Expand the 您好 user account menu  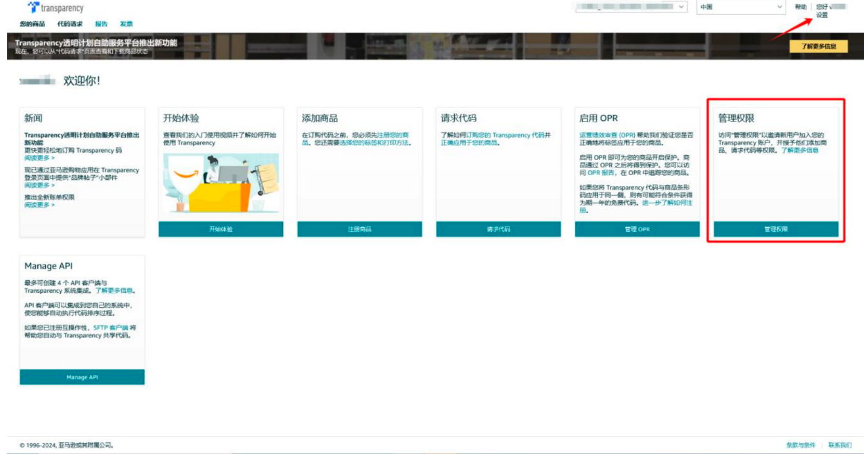pos(831,6)
